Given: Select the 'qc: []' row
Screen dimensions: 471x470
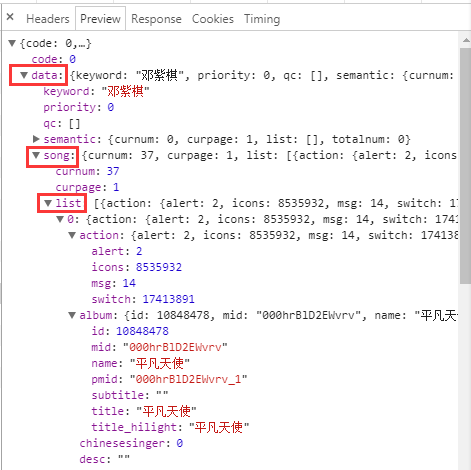Looking at the screenshot, I should (62, 123).
